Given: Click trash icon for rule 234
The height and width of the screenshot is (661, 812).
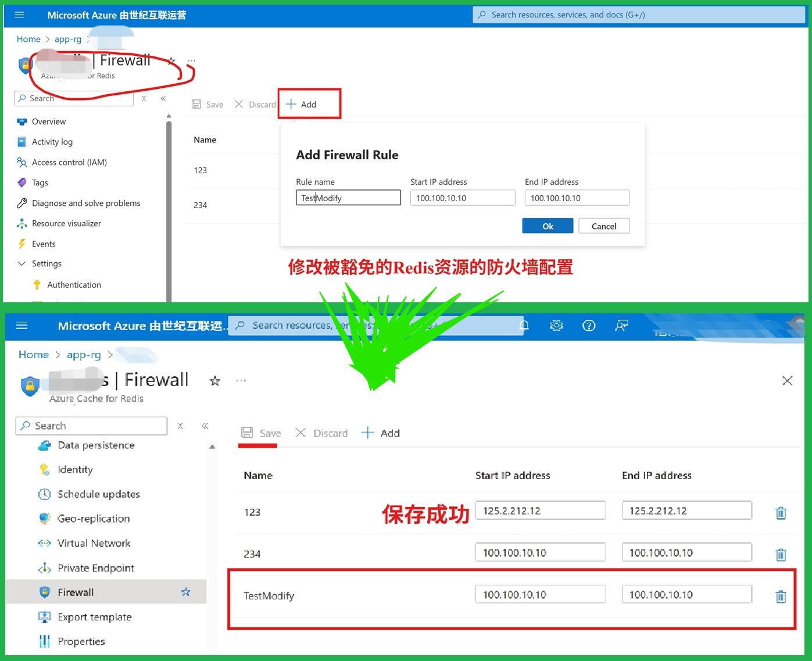Looking at the screenshot, I should (x=781, y=555).
